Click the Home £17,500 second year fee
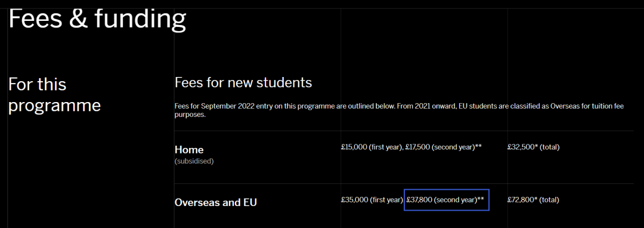The height and width of the screenshot is (228, 644). 440,147
